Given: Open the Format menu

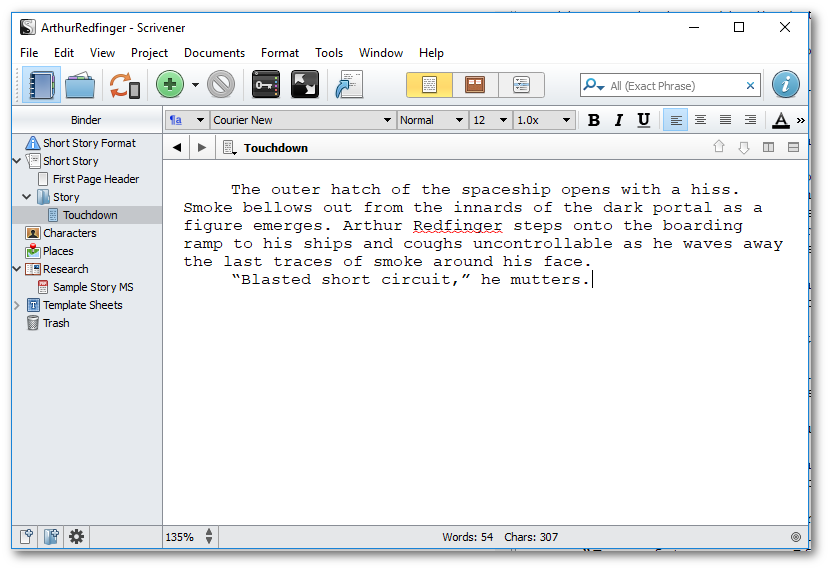Looking at the screenshot, I should [x=280, y=53].
